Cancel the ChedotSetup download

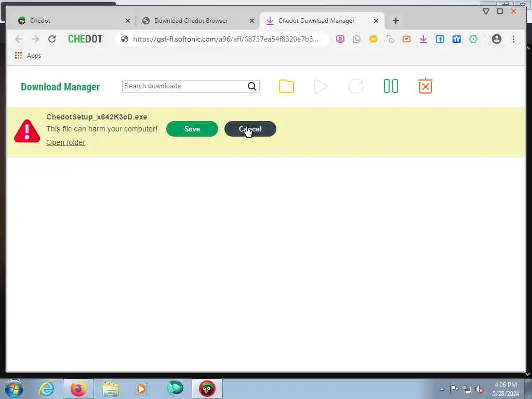coord(250,129)
